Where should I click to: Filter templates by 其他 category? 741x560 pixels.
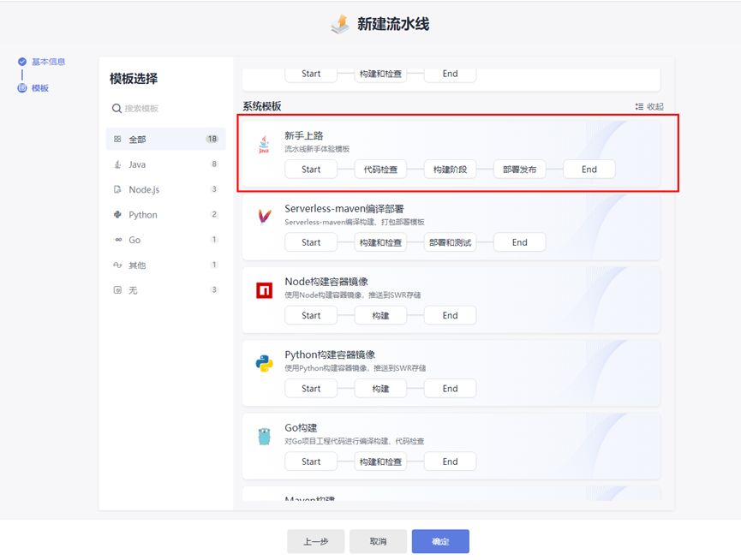(x=166, y=265)
